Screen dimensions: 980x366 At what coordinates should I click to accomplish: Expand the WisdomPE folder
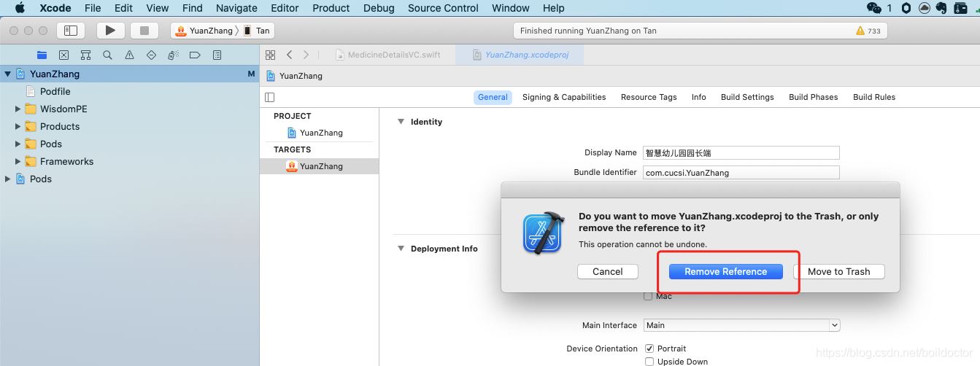pos(18,109)
